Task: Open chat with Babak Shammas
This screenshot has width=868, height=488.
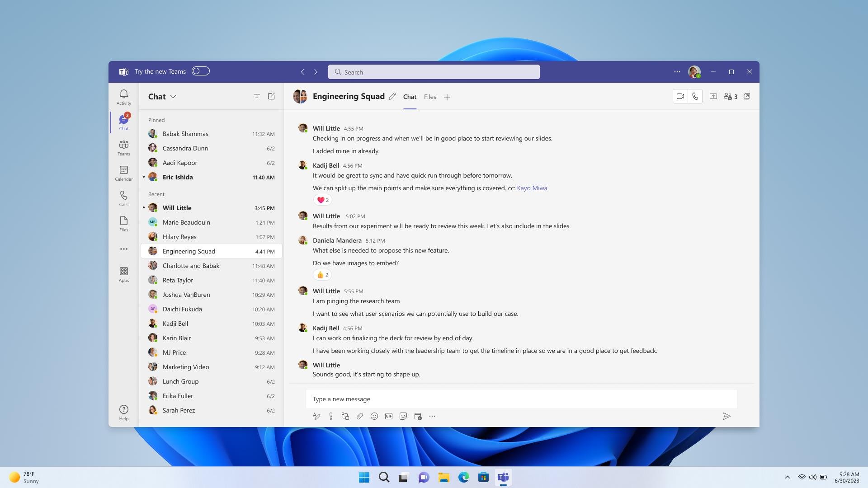Action: pos(211,134)
